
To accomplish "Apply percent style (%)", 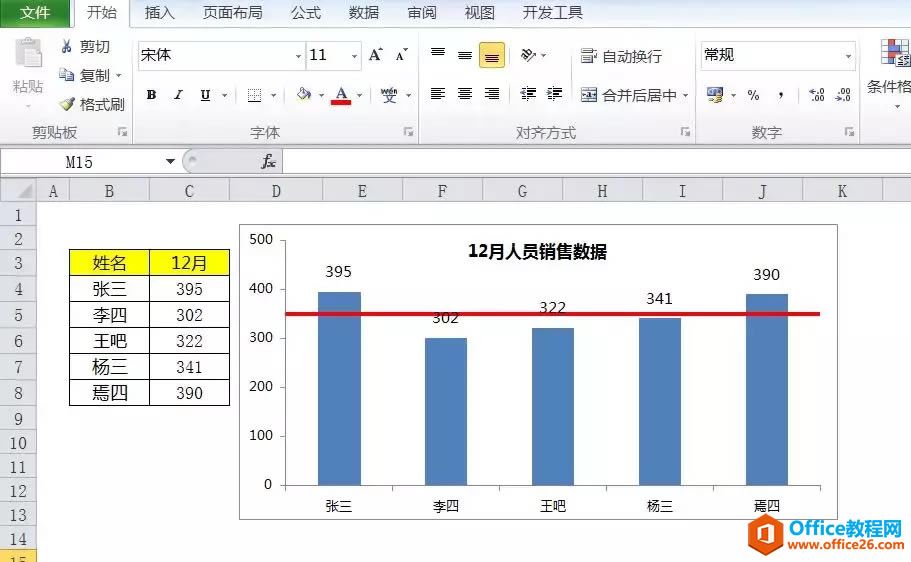I will coord(754,95).
